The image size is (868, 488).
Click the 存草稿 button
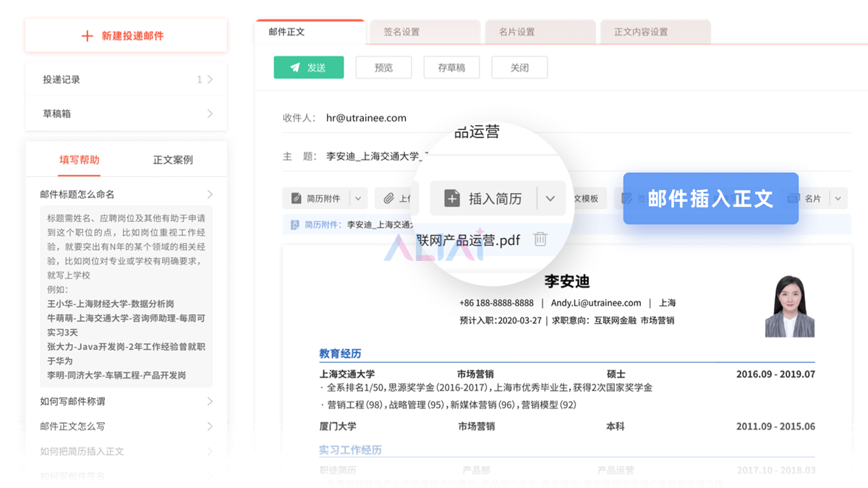tap(451, 67)
